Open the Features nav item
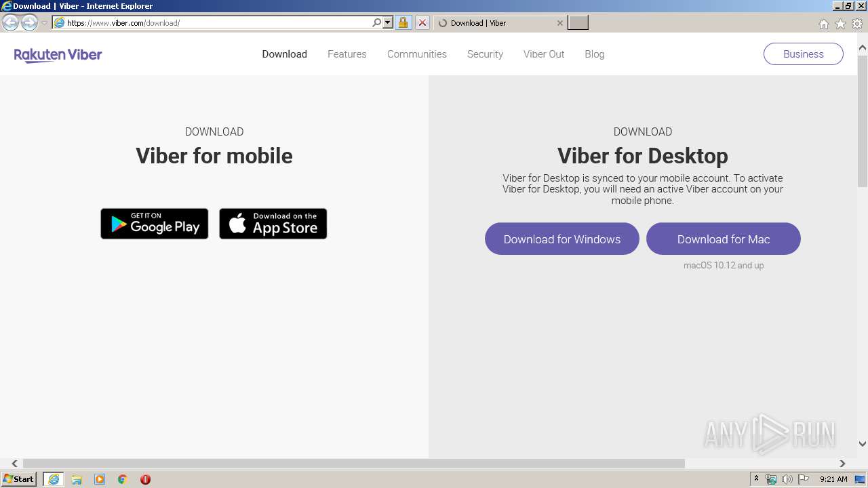Viewport: 868px width, 488px height. click(x=347, y=54)
